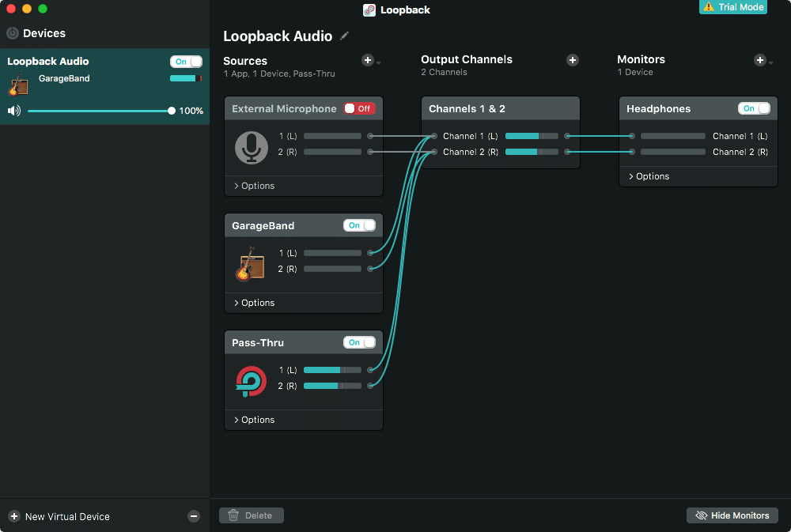
Task: Select the Channels 1 & 2 header
Action: (x=501, y=108)
